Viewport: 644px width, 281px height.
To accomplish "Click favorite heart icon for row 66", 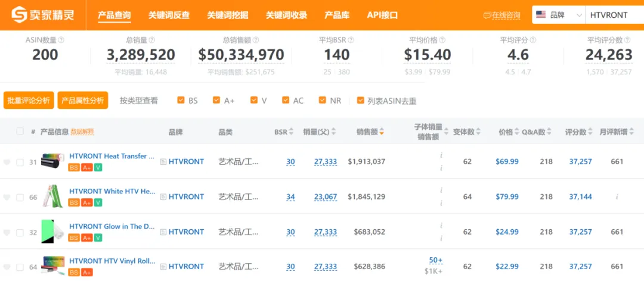I will (x=7, y=198).
